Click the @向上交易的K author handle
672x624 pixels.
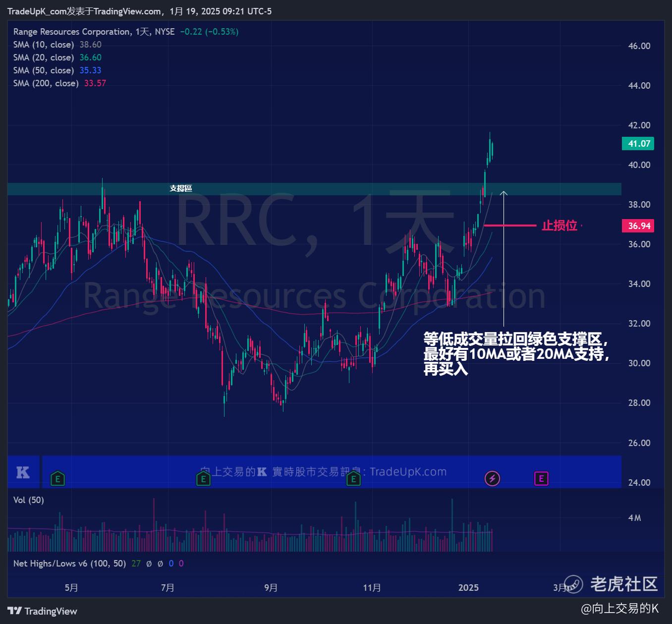[x=620, y=608]
